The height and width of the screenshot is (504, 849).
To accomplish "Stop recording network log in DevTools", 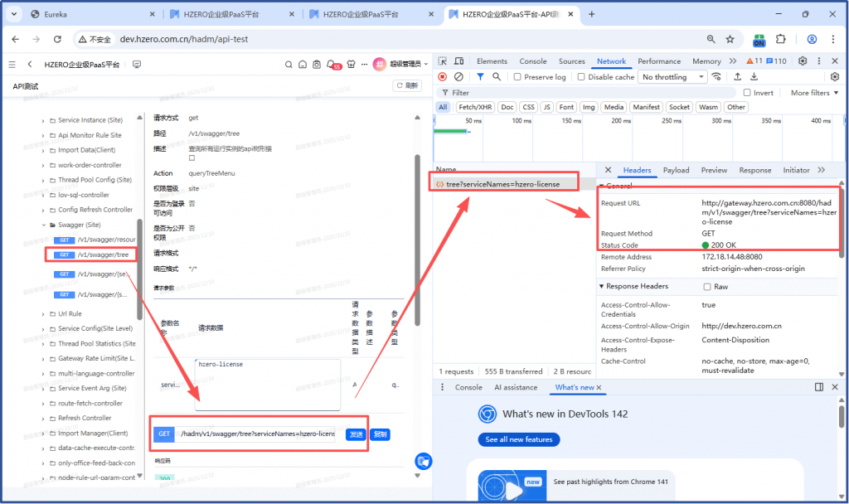I will coord(442,77).
